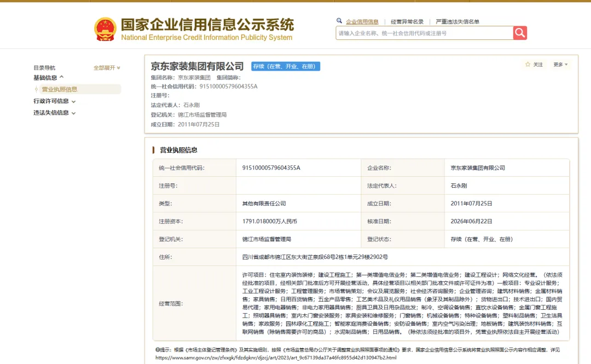Click the 国家企业信用信息公示系统 site title
Screen dimensions: 591x364
pos(207,25)
